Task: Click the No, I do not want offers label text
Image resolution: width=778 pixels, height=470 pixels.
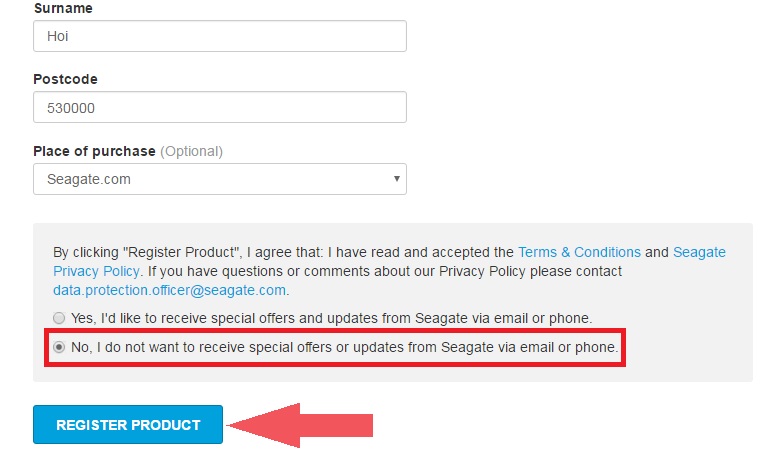Action: coord(345,347)
